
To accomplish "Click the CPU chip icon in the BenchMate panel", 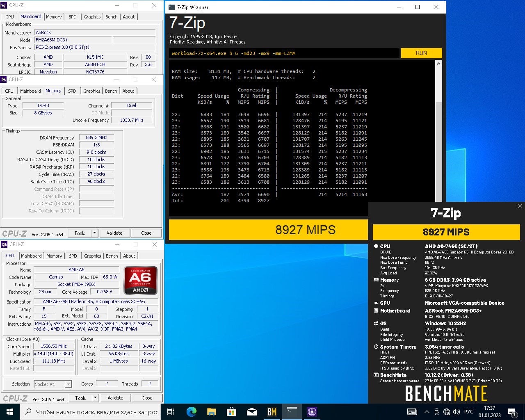I will [x=376, y=247].
